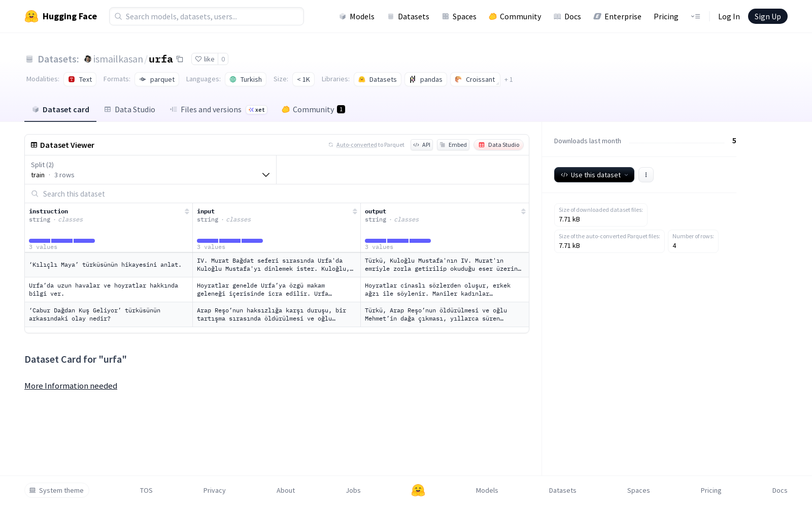Click the Sign Up button
This screenshot has height=508, width=812.
(x=767, y=16)
